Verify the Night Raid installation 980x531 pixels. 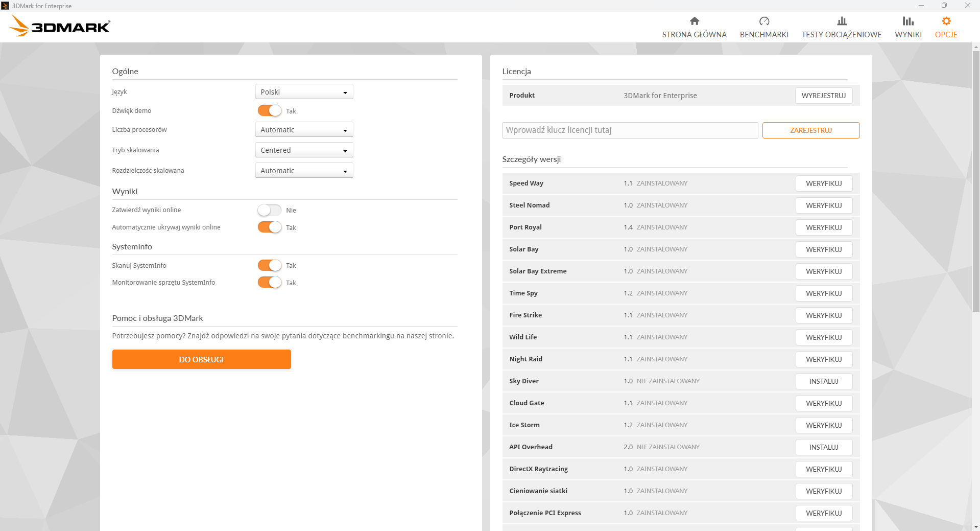[x=824, y=359]
